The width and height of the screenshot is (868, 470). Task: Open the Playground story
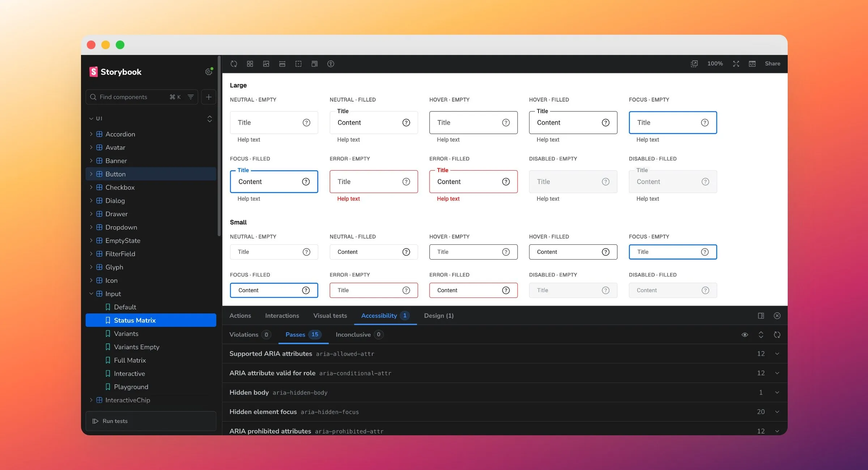150,386
